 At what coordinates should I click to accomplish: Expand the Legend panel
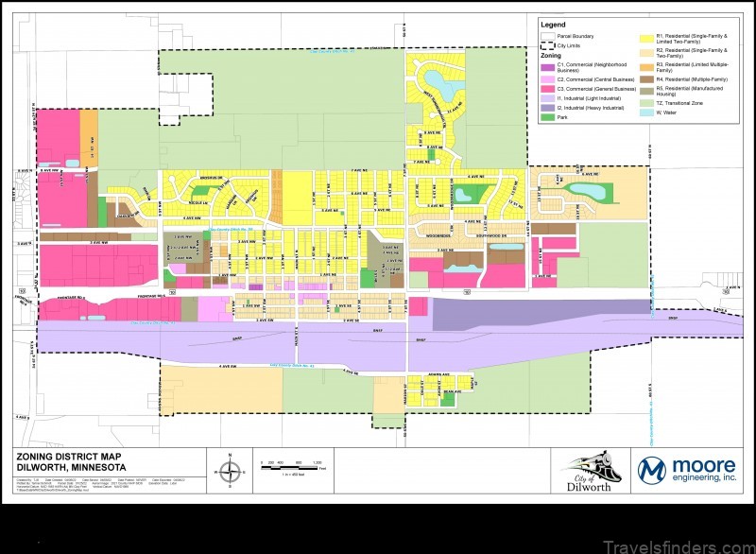[x=556, y=25]
